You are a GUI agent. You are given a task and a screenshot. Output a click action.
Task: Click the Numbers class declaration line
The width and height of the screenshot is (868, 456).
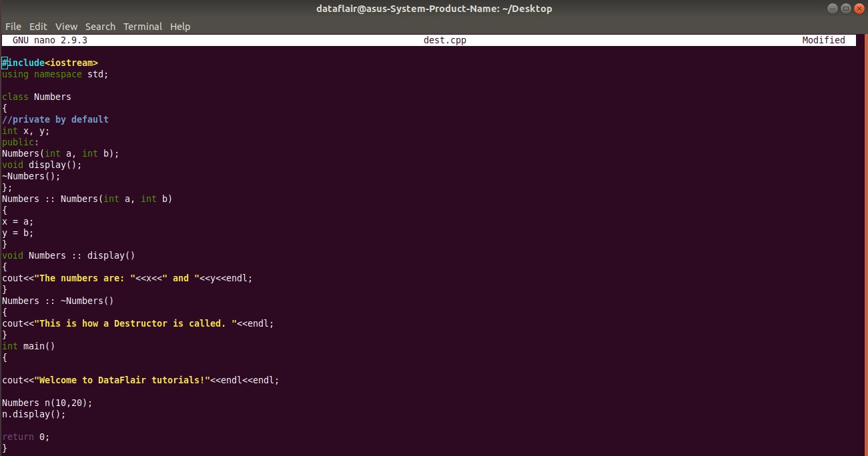33,96
